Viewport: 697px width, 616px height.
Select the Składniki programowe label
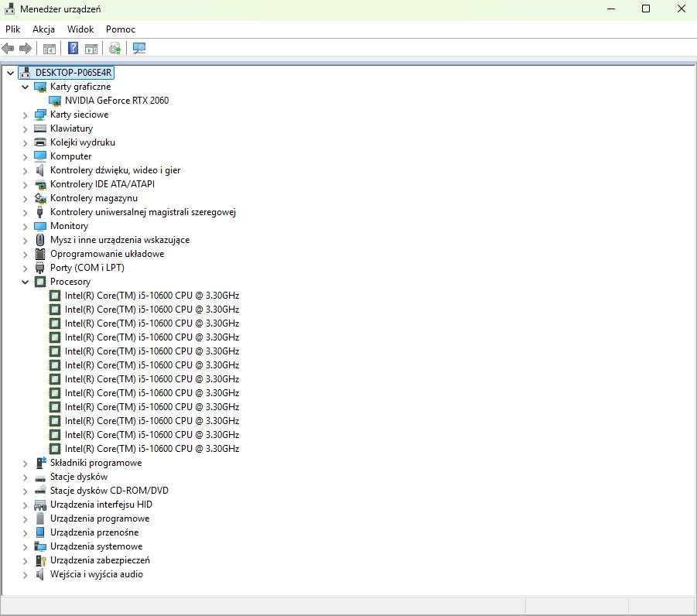[x=96, y=463]
